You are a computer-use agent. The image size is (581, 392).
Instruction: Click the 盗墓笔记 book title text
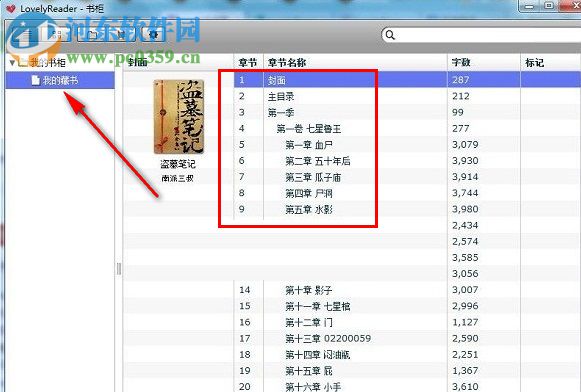178,164
